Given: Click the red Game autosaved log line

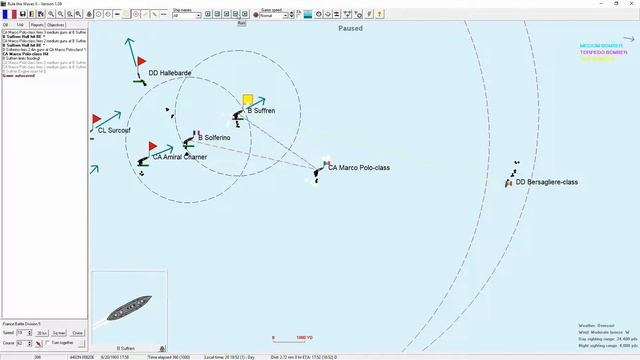Looking at the screenshot, I should (19, 76).
